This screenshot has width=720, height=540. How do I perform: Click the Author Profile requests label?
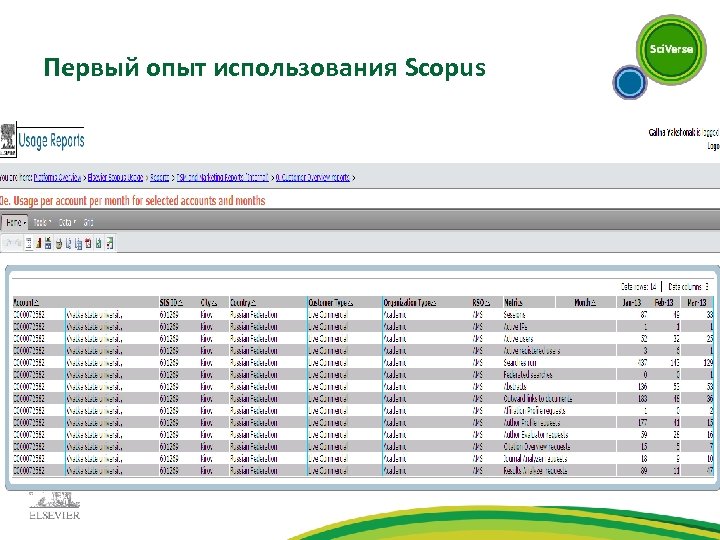pos(532,422)
